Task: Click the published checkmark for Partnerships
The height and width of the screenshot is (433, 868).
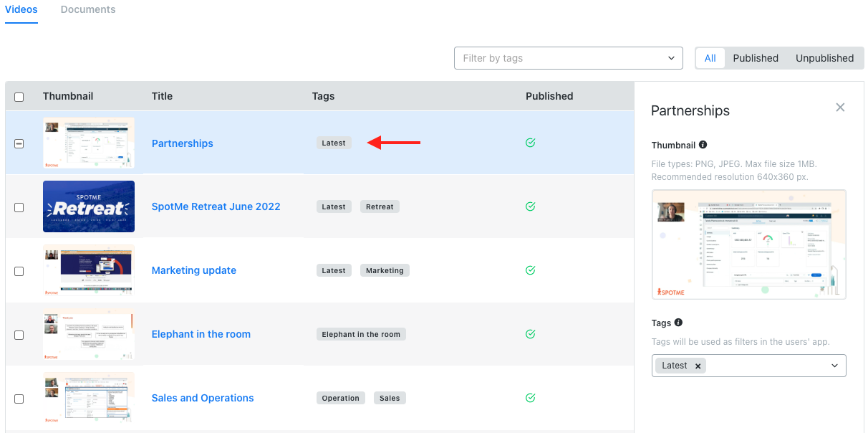Action: coord(531,143)
